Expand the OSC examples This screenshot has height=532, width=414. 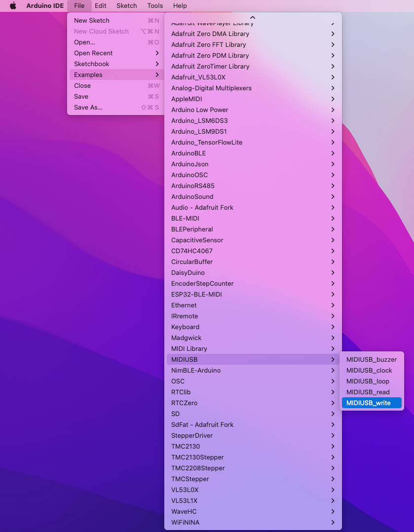(253, 381)
